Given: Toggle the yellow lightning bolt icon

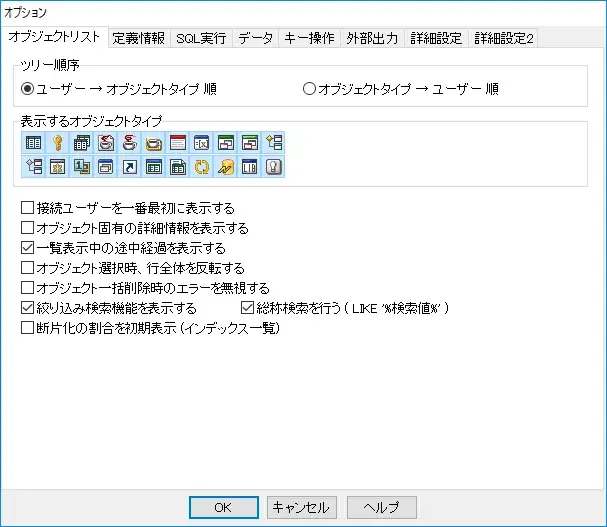Looking at the screenshot, I should (225, 167).
